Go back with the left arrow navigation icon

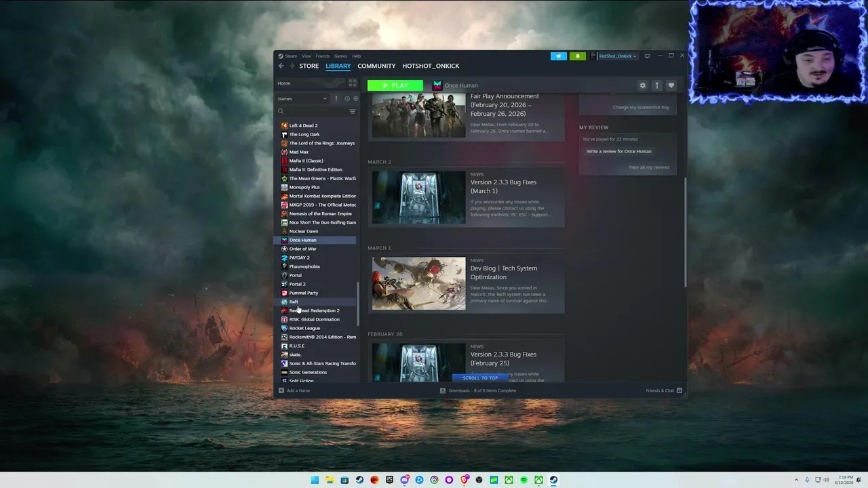[x=281, y=66]
